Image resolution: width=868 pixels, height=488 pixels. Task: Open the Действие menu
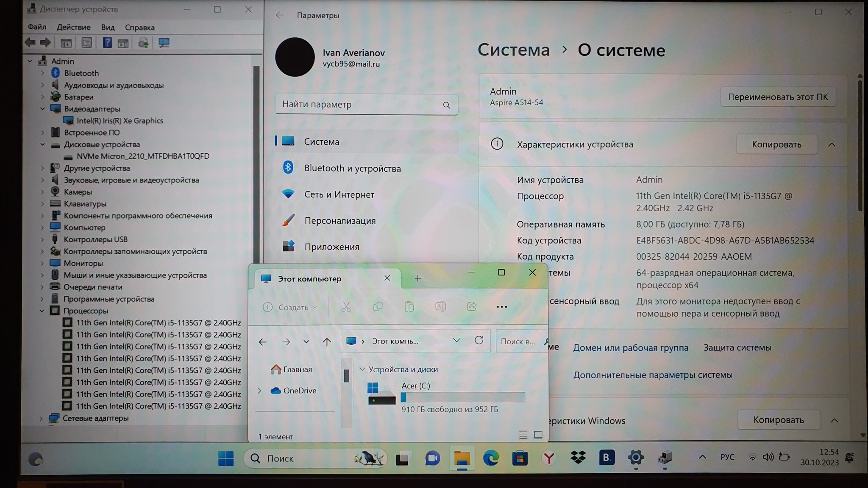point(73,28)
